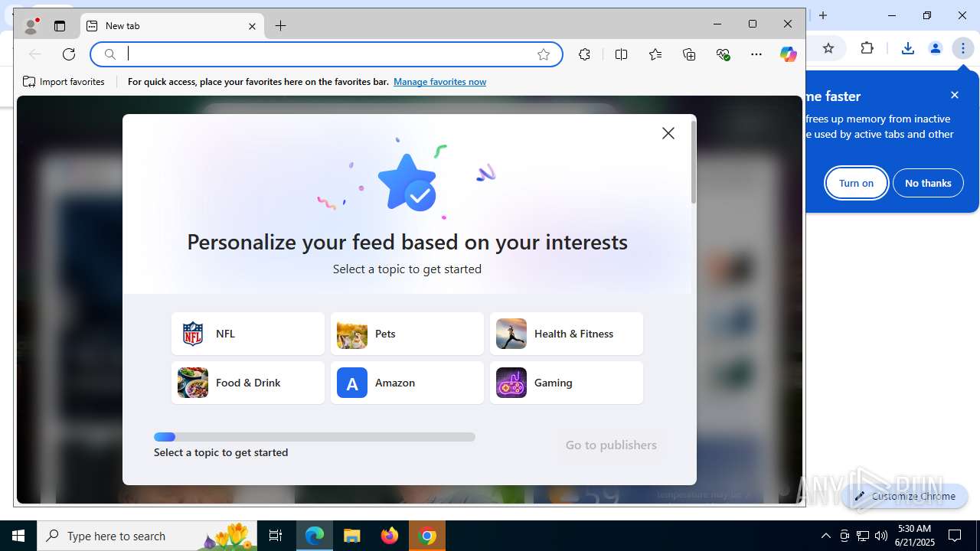Open Edge tab actions menu icon

[x=60, y=26]
